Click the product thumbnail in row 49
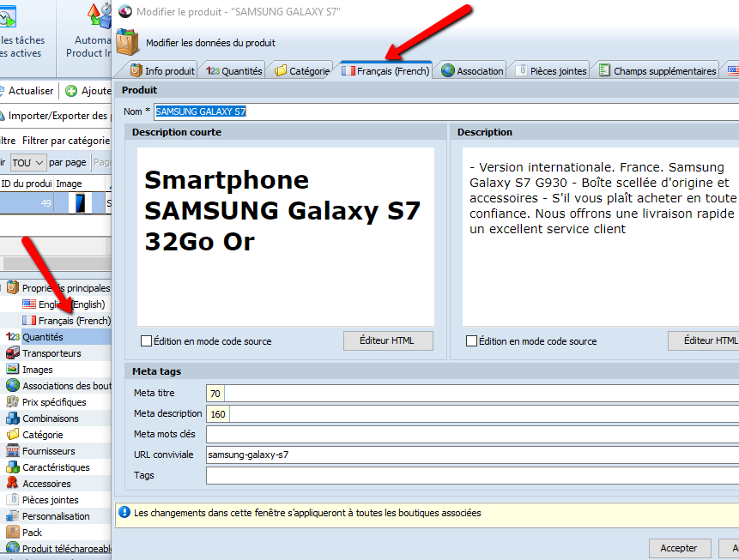Viewport: 739px width, 560px height. pos(80,203)
